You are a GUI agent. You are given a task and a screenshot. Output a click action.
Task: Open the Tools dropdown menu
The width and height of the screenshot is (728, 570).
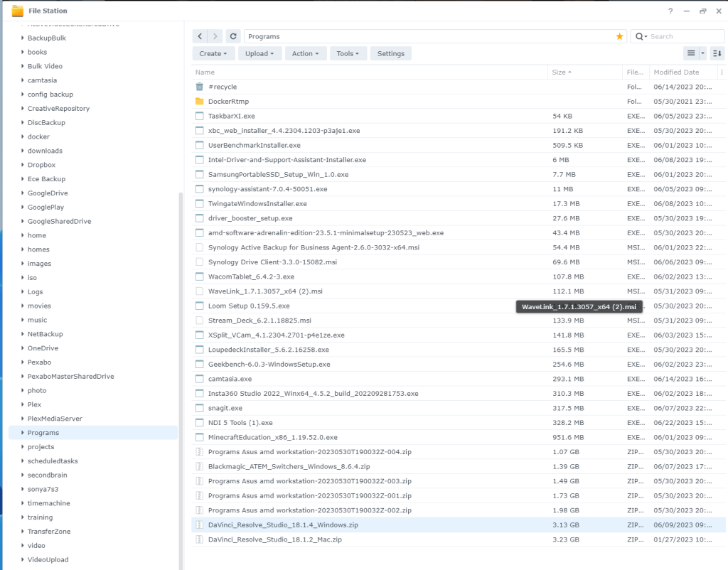pos(348,53)
